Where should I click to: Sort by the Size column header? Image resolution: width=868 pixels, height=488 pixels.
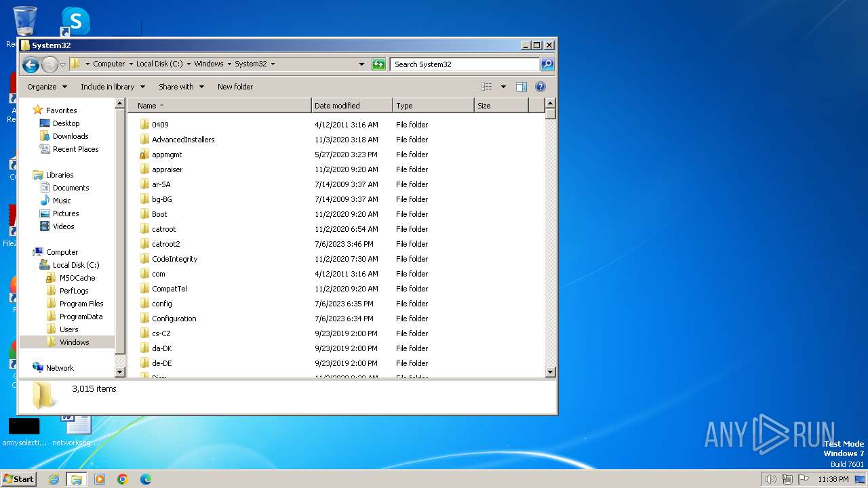pos(502,106)
